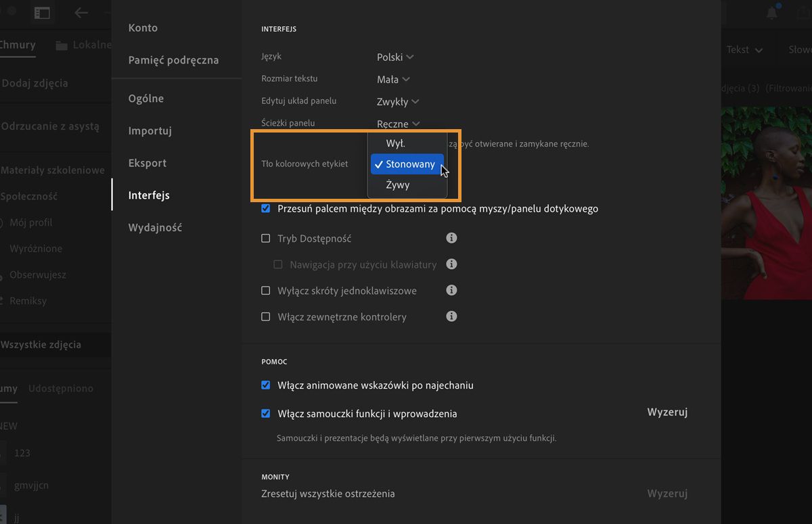Open the Język dropdown set to Polski

(x=395, y=57)
